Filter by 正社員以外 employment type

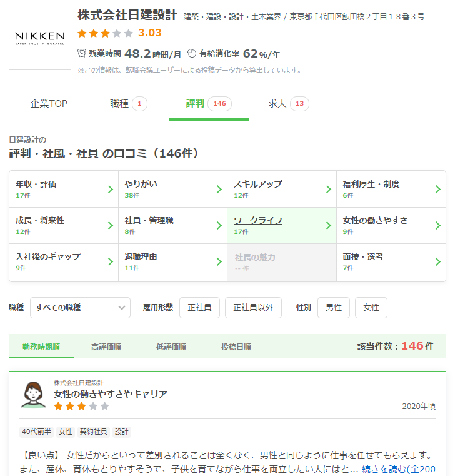253,308
